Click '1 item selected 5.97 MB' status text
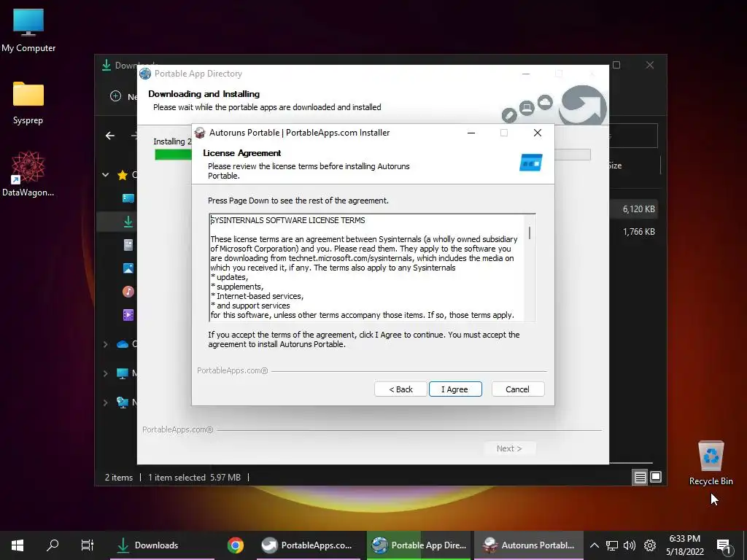The width and height of the screenshot is (747, 560). 194,477
